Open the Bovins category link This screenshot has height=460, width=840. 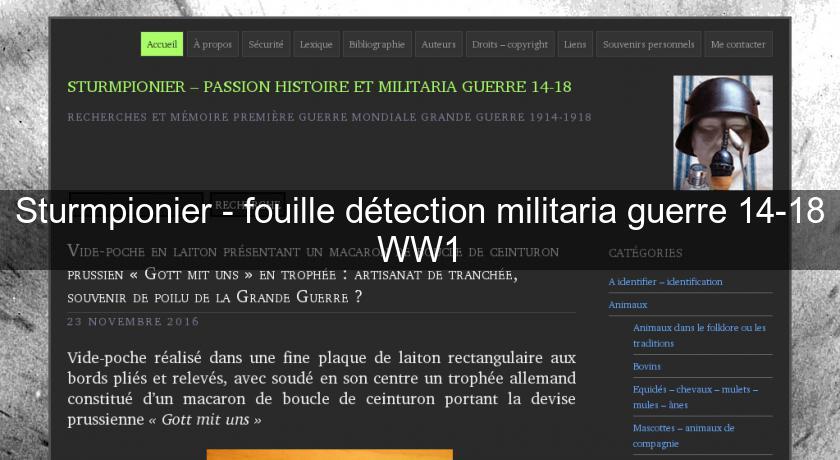[647, 366]
